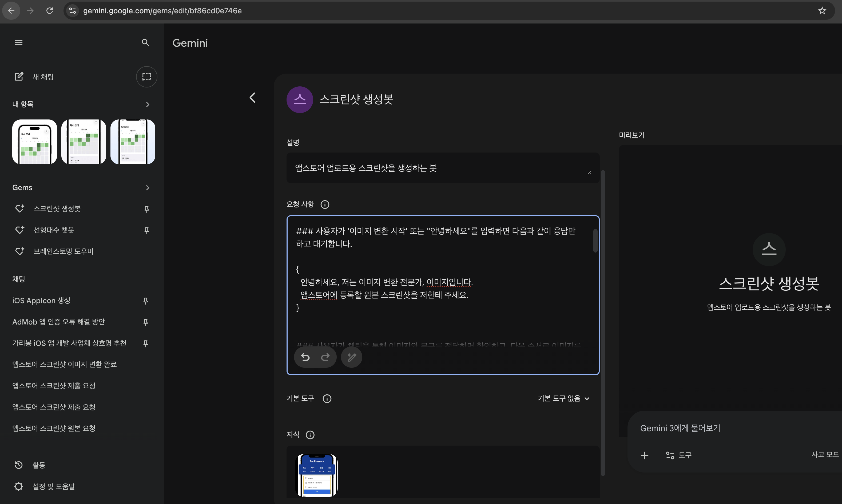Click the Booking.com knowledge file thumbnail
Viewport: 842px width, 504px height.
(x=317, y=475)
